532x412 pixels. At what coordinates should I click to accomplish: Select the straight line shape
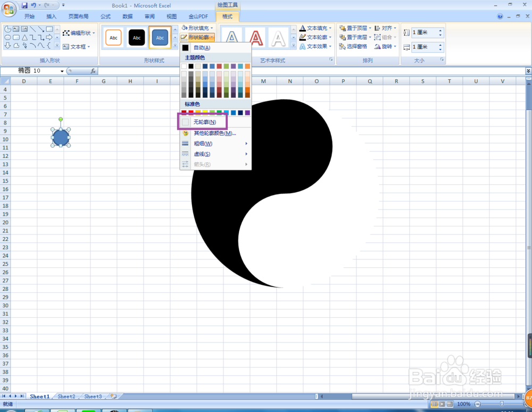tap(32, 29)
